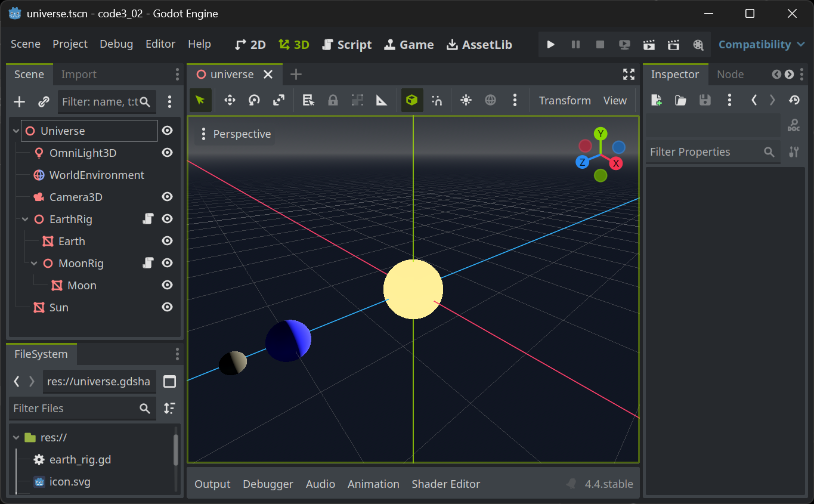Open the Debug menu
Image resolution: width=814 pixels, height=504 pixels.
[116, 44]
